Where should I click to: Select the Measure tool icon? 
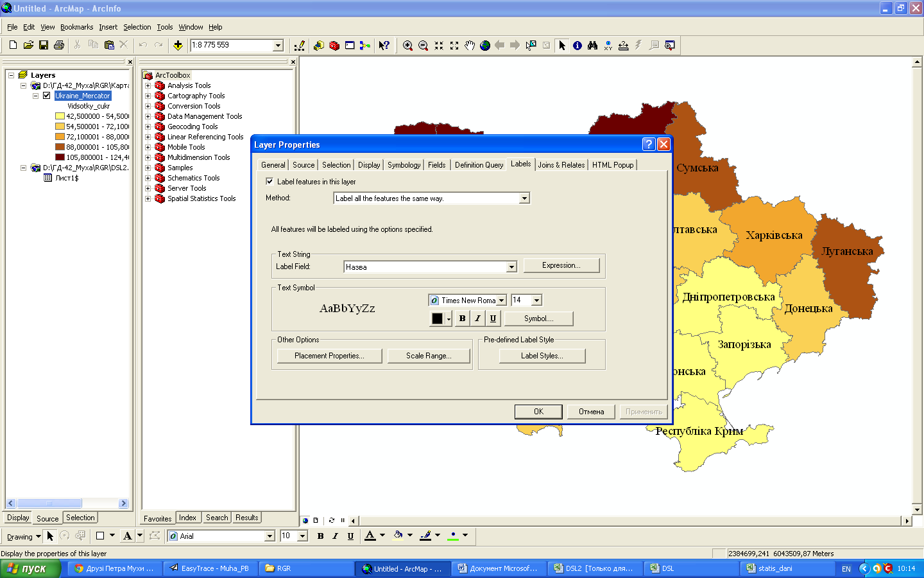pos(623,45)
